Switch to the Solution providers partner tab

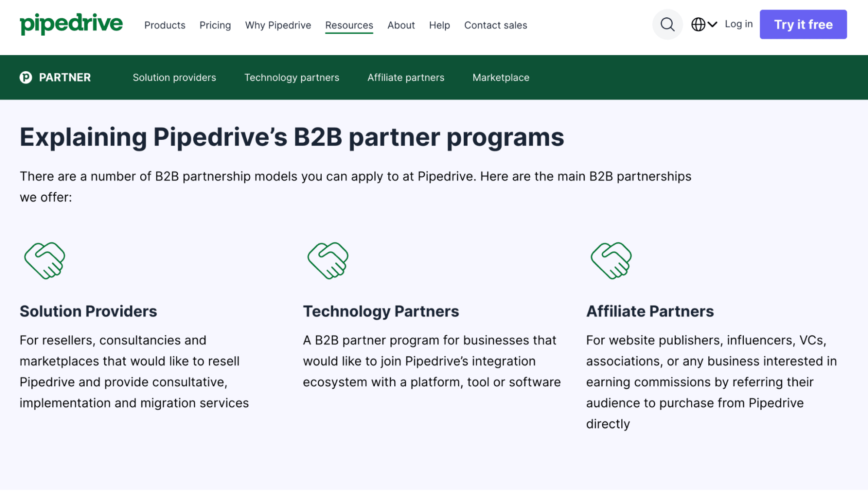pyautogui.click(x=174, y=77)
